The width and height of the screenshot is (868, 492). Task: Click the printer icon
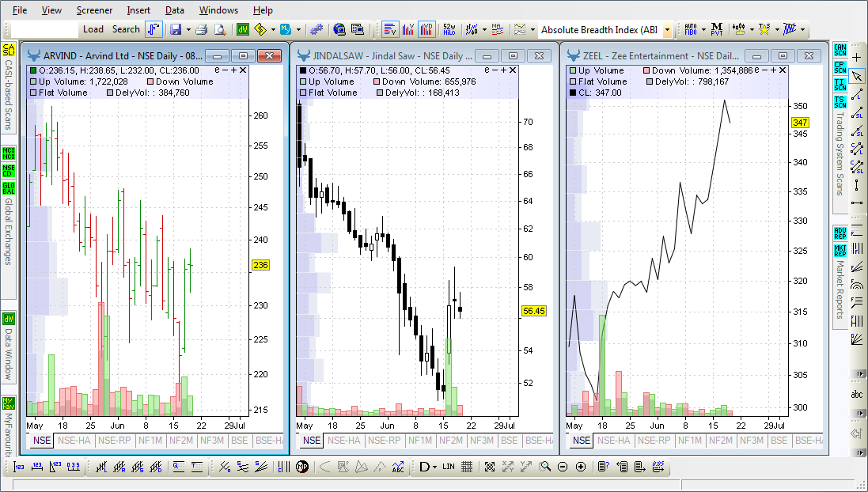tap(201, 29)
